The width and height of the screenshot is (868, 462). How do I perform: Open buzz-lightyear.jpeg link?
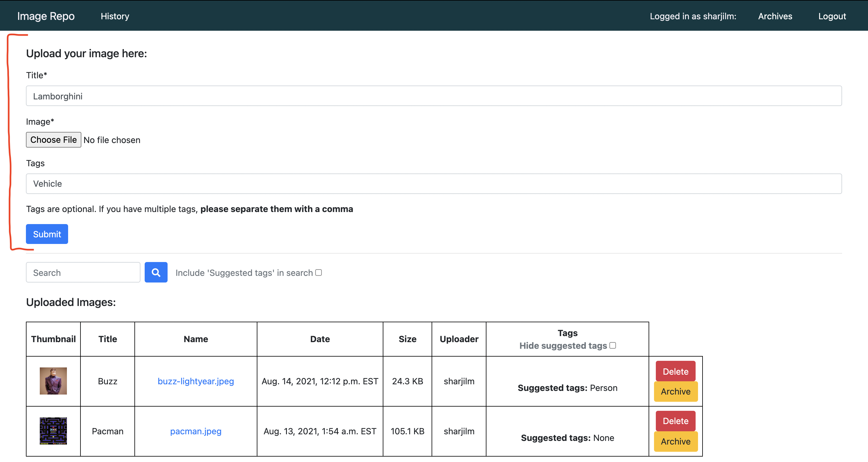click(x=195, y=381)
